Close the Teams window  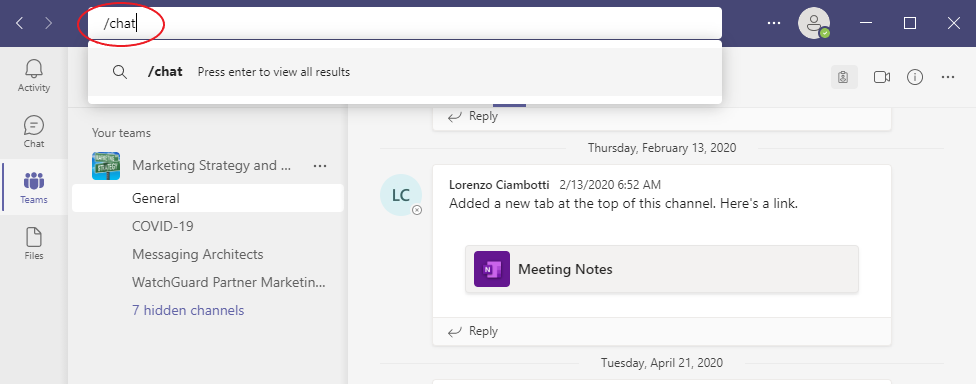[954, 23]
